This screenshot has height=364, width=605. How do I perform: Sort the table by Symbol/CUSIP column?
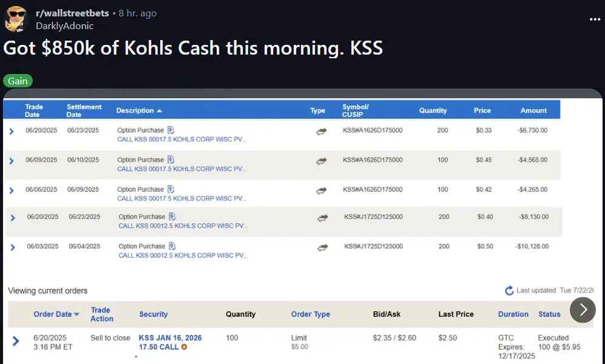pyautogui.click(x=356, y=110)
